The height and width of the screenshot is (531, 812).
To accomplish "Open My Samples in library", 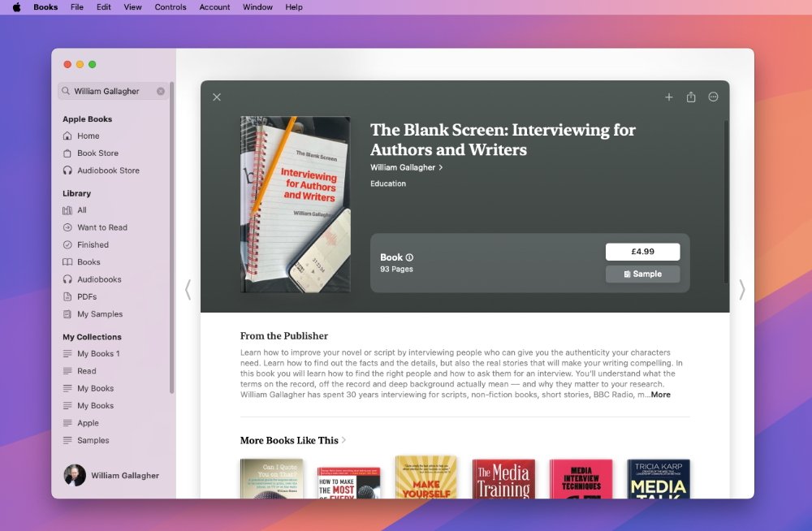I will click(99, 314).
